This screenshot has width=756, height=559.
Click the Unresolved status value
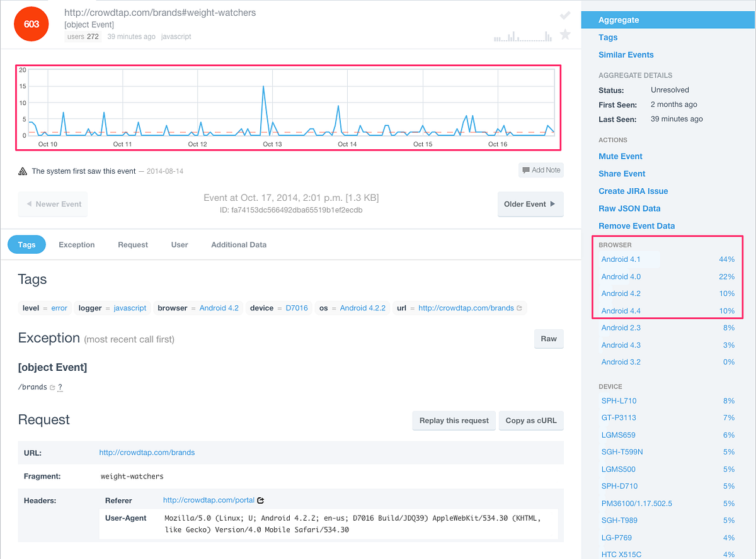(670, 90)
